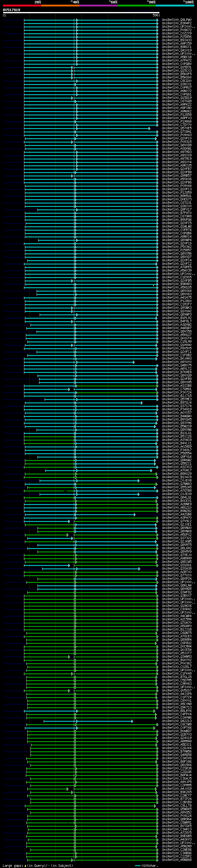Select the UniRef100_Q9MB57 label
This screenshot has height=868, width=197.
[x=177, y=176]
